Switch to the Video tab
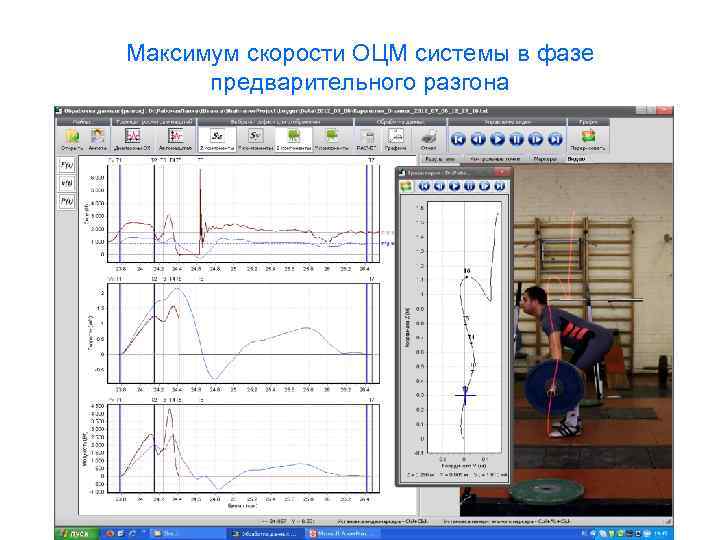The width and height of the screenshot is (720, 540). point(576,159)
